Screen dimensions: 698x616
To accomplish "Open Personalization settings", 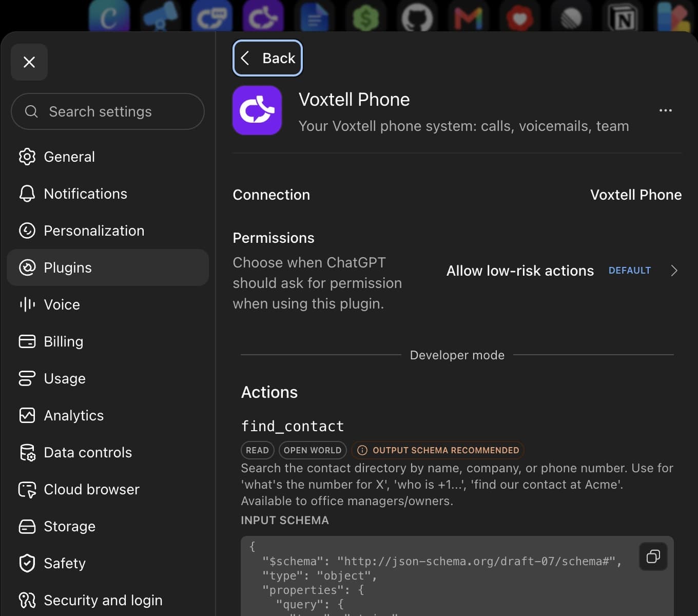I will tap(108, 230).
